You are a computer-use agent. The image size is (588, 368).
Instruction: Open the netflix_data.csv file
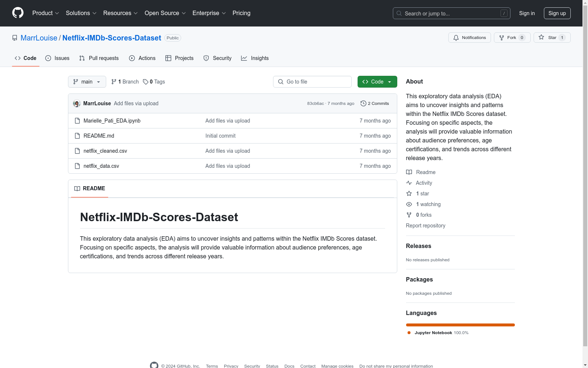pyautogui.click(x=101, y=166)
